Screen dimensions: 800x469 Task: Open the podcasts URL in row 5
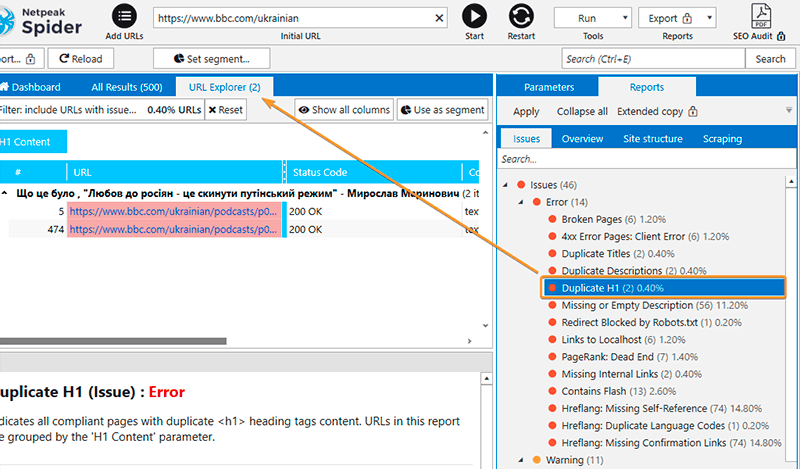[173, 211]
